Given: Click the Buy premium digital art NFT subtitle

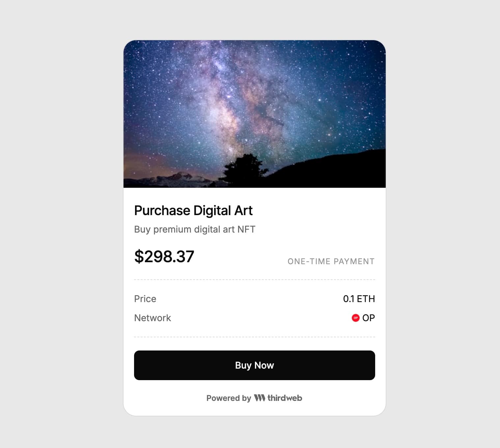Looking at the screenshot, I should pos(195,229).
